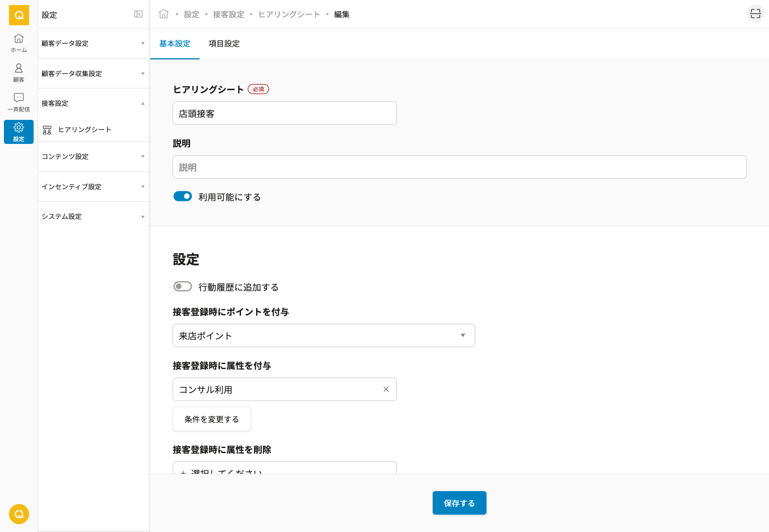Image resolution: width=769 pixels, height=532 pixels.
Task: Expand the システム設定 section
Action: (93, 216)
